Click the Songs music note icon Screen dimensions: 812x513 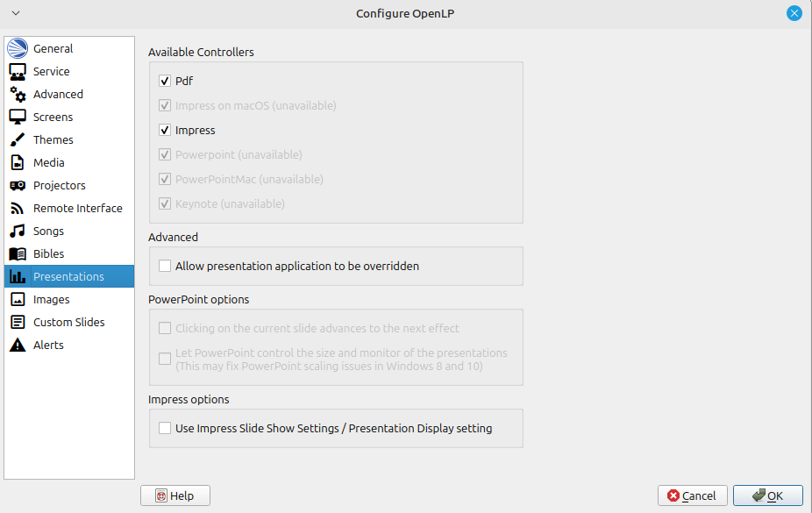point(18,232)
